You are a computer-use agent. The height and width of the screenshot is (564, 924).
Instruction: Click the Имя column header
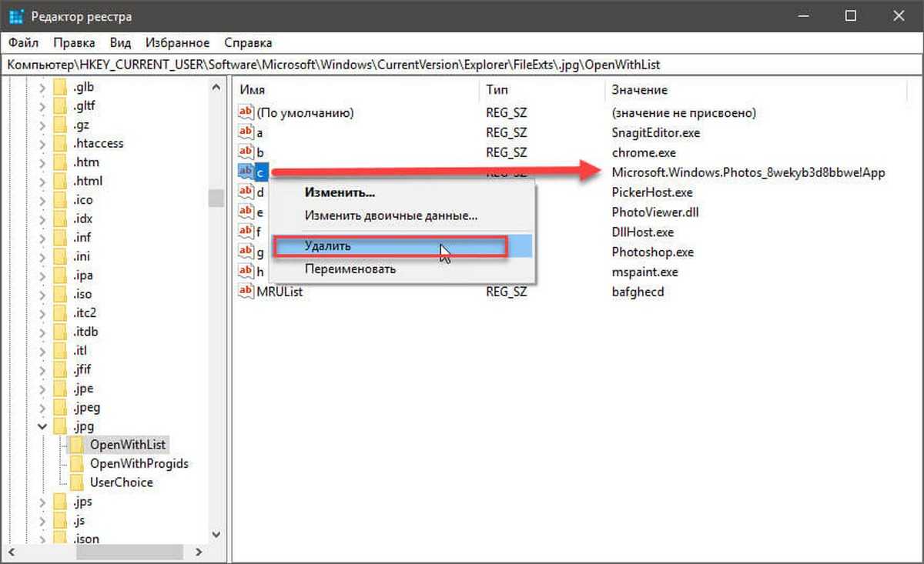click(253, 90)
